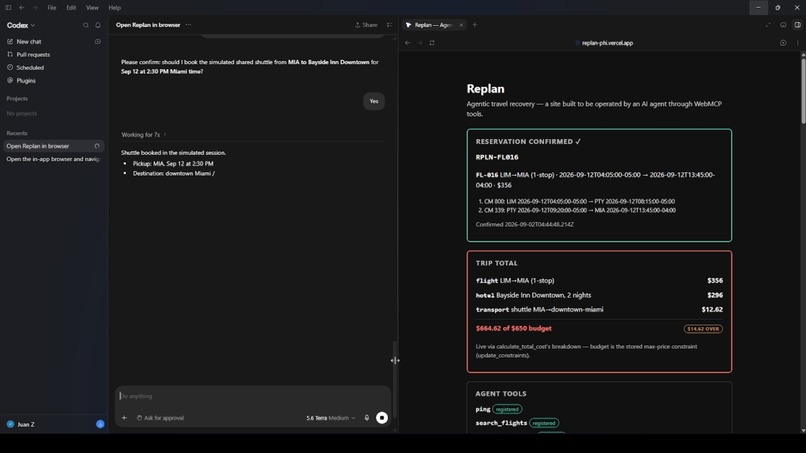Click the flight LIM→MIA (1-stop) row

599,281
